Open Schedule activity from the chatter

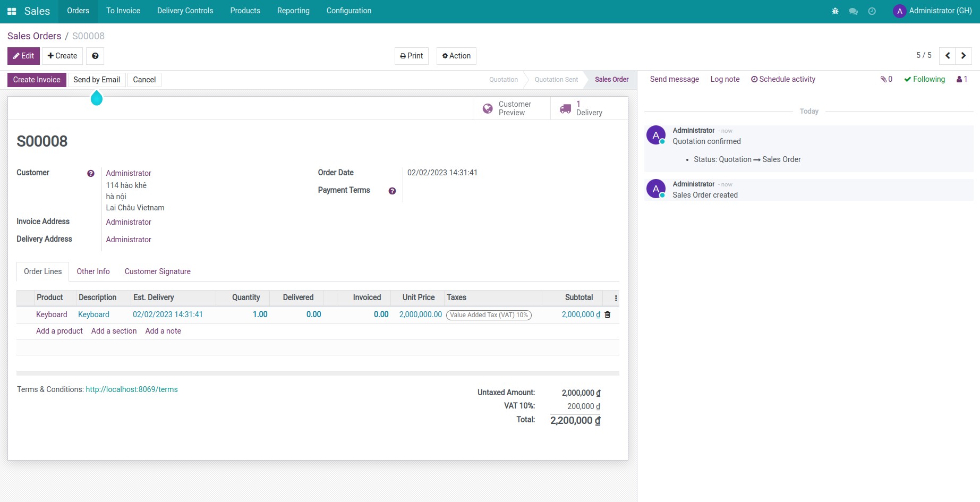tap(782, 79)
